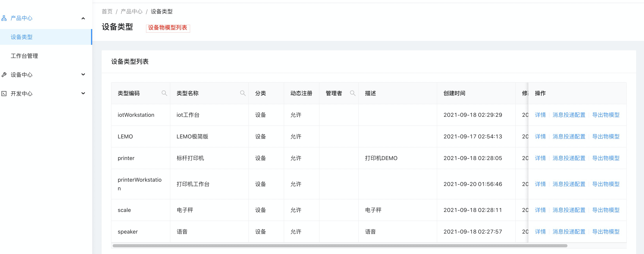The width and height of the screenshot is (644, 254).
Task: Expand the 开发中心 menu chevron
Action: [83, 93]
